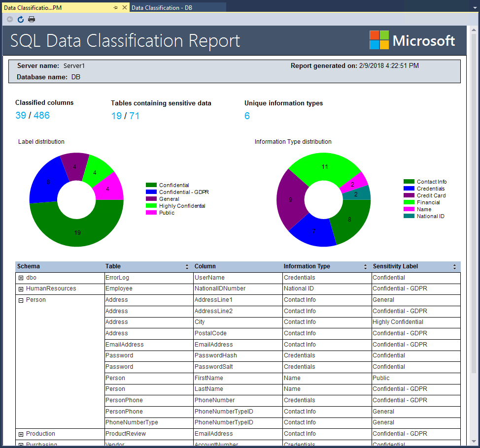The height and width of the screenshot is (448, 480).
Task: Expand the Purchasing schema row
Action: tap(20, 444)
